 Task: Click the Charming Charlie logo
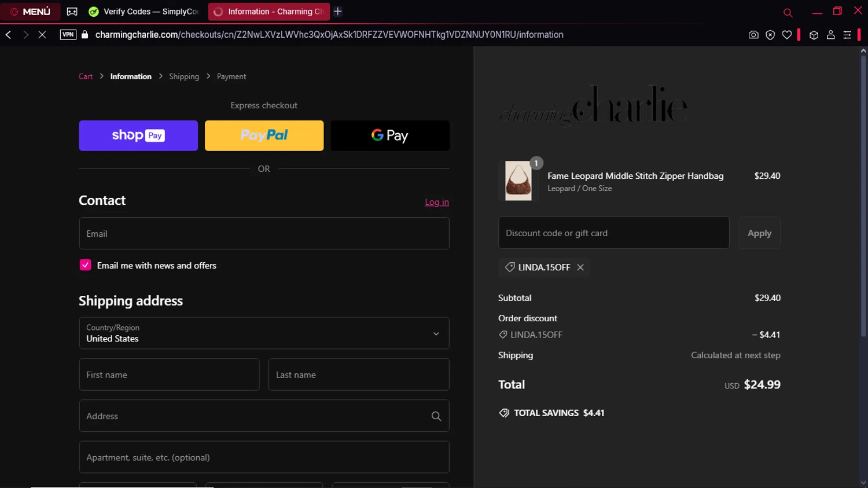(593, 107)
